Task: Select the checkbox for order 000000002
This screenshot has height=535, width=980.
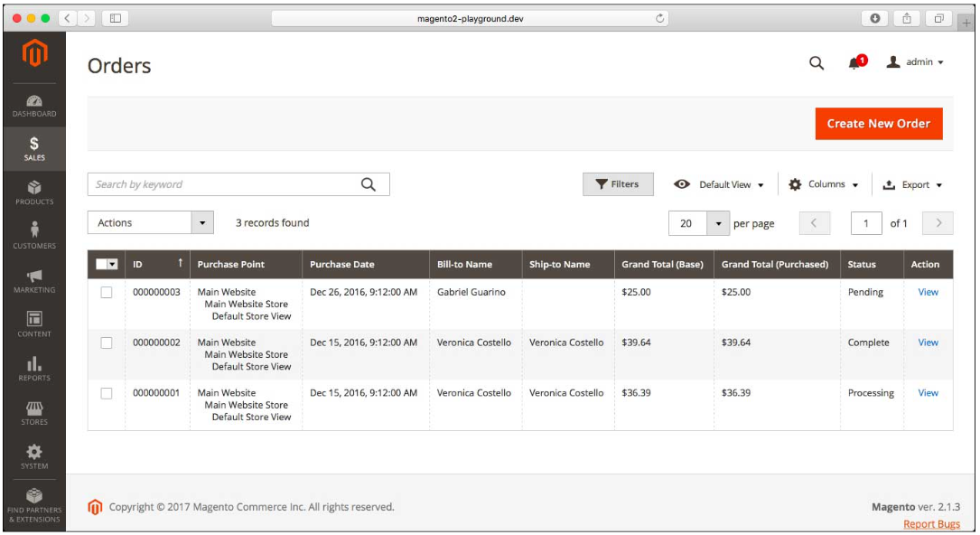Action: [105, 343]
